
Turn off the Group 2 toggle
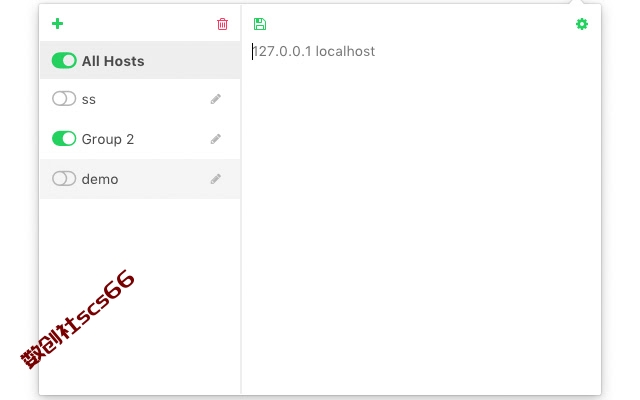(x=64, y=139)
